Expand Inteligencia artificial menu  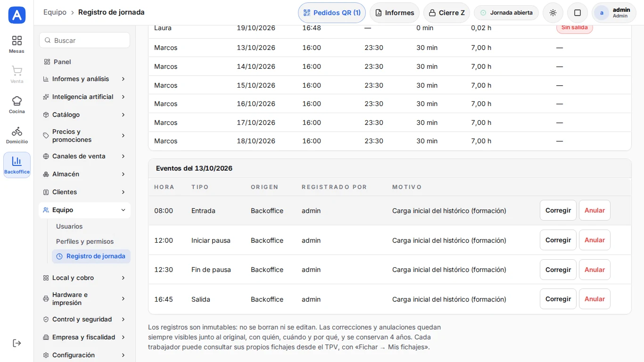tap(85, 97)
